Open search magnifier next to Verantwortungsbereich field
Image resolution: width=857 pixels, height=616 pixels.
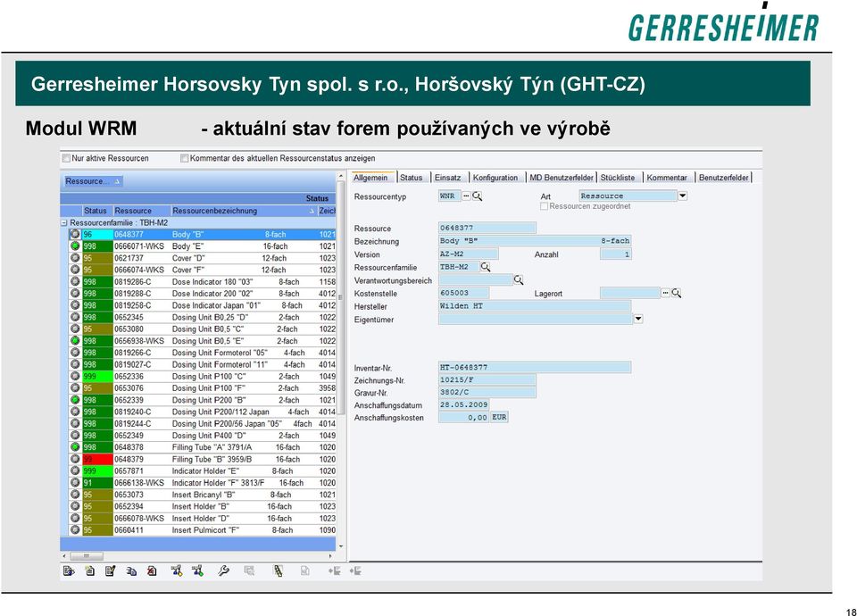tap(518, 279)
